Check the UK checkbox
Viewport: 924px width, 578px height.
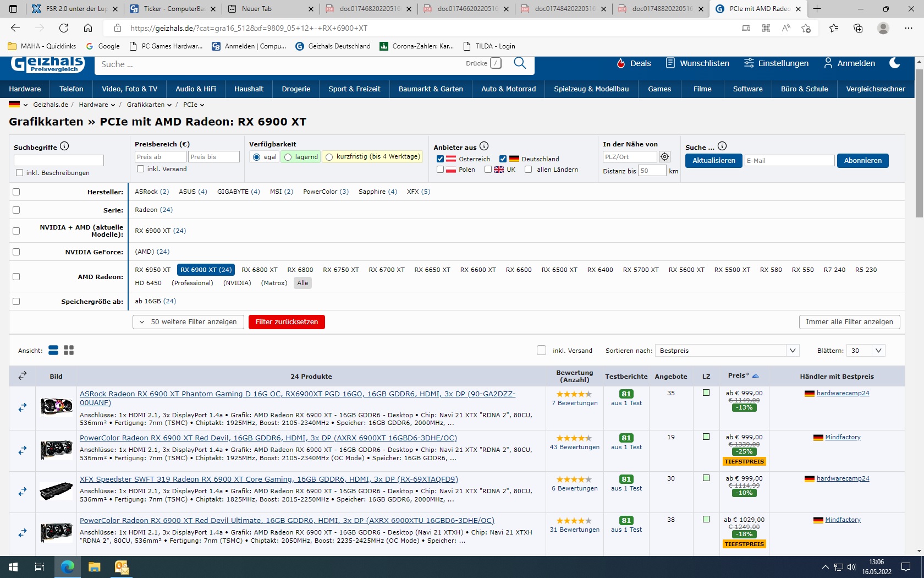click(488, 170)
